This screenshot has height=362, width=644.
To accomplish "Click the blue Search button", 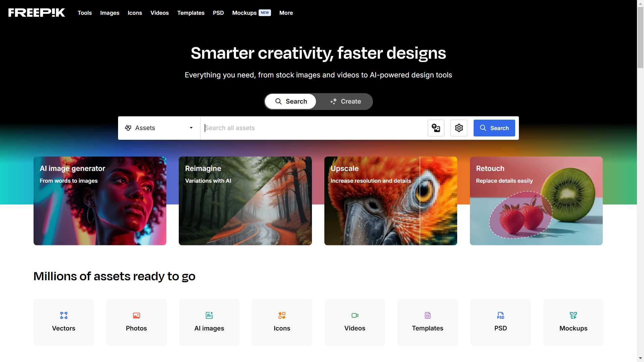I will (494, 128).
